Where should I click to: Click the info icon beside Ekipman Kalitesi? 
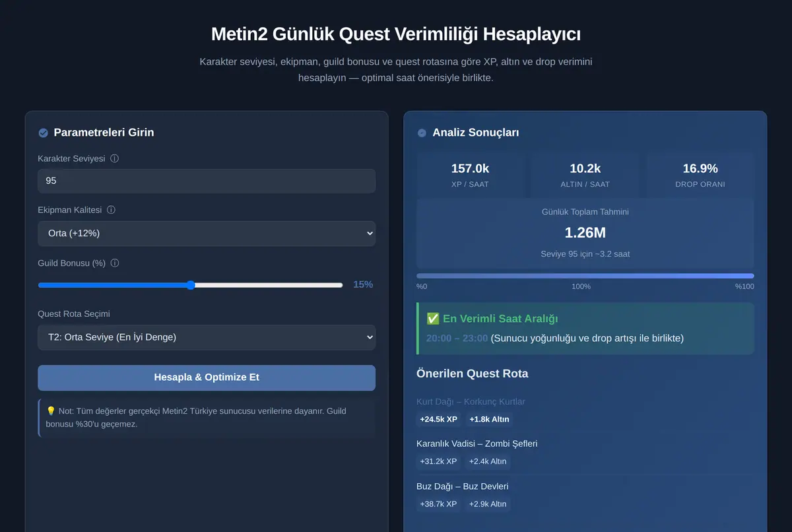click(x=111, y=210)
